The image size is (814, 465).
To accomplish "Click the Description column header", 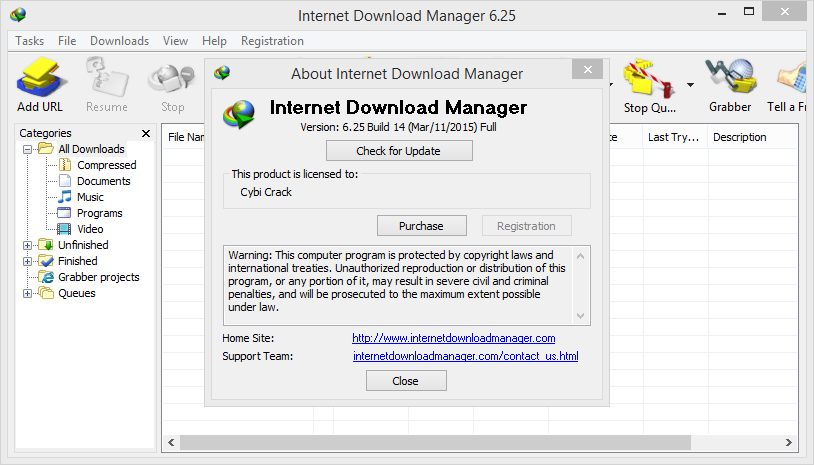I will pyautogui.click(x=753, y=137).
